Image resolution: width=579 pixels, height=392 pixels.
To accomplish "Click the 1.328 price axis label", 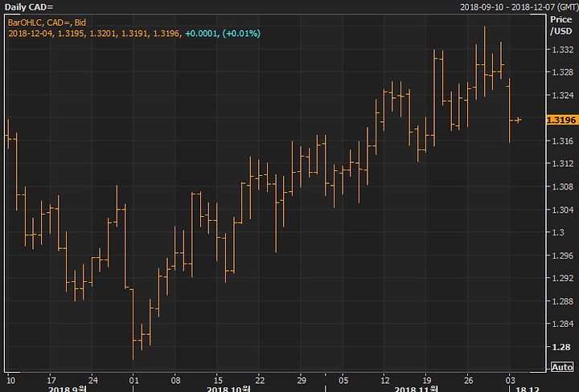I will coord(563,72).
